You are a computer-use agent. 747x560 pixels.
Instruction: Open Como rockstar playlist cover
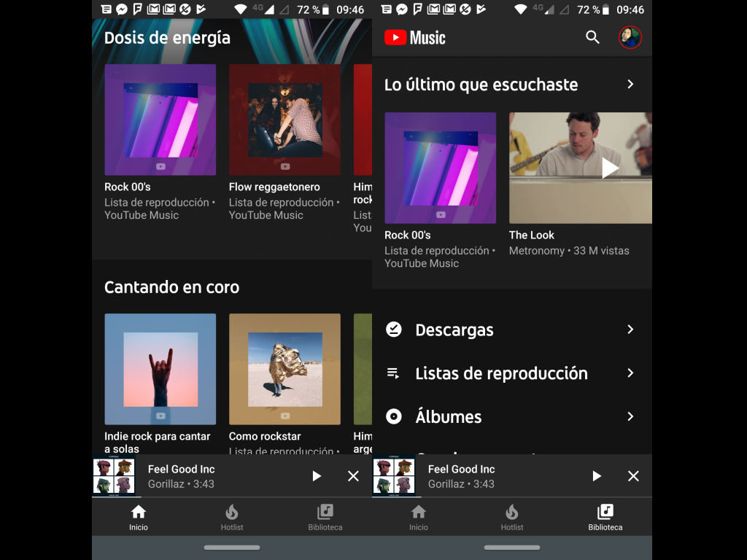click(285, 369)
